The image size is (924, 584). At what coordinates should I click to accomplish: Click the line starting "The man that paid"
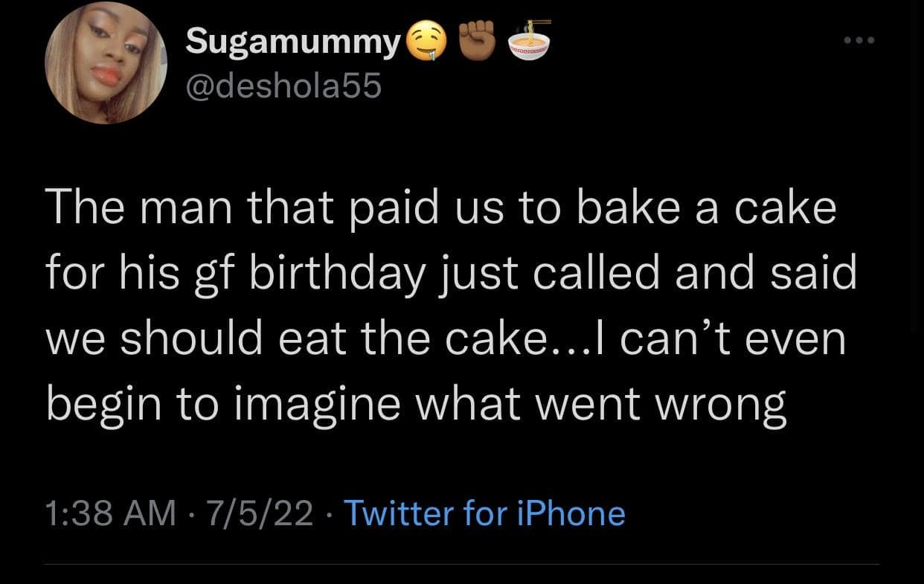click(441, 209)
